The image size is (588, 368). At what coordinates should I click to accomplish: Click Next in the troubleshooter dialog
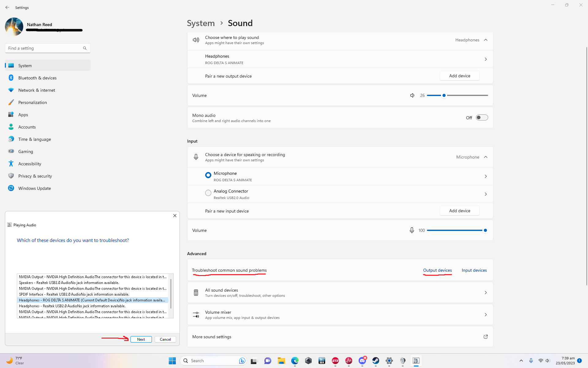[x=141, y=339]
